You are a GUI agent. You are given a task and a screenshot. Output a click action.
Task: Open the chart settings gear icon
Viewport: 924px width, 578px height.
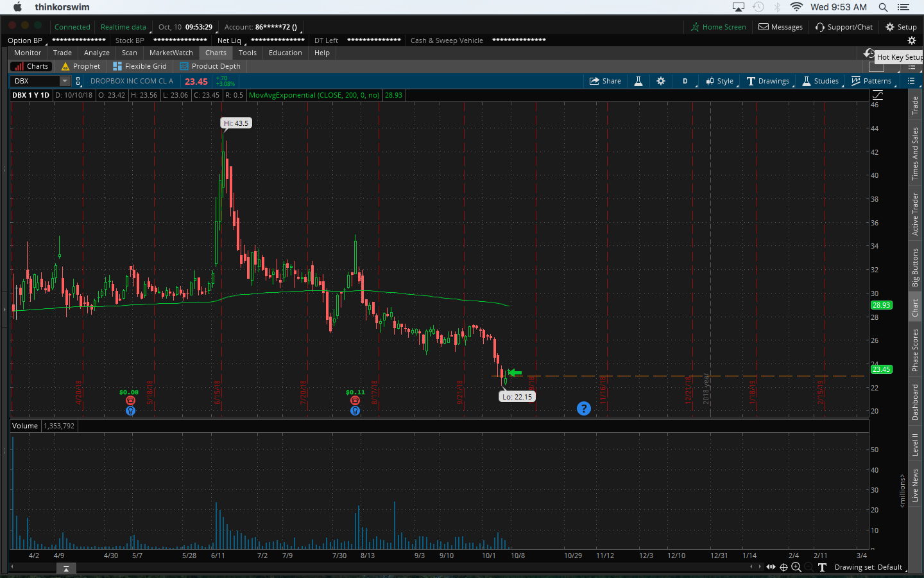[x=661, y=81]
